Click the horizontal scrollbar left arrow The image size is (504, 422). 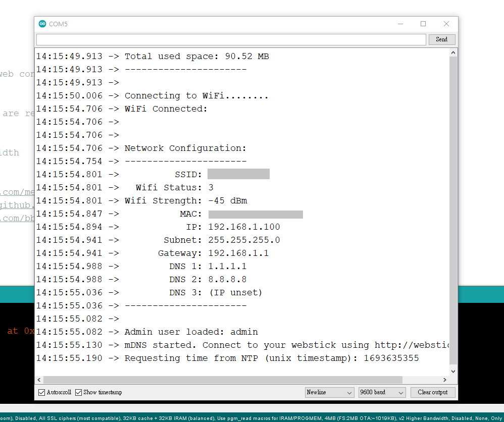point(39,380)
